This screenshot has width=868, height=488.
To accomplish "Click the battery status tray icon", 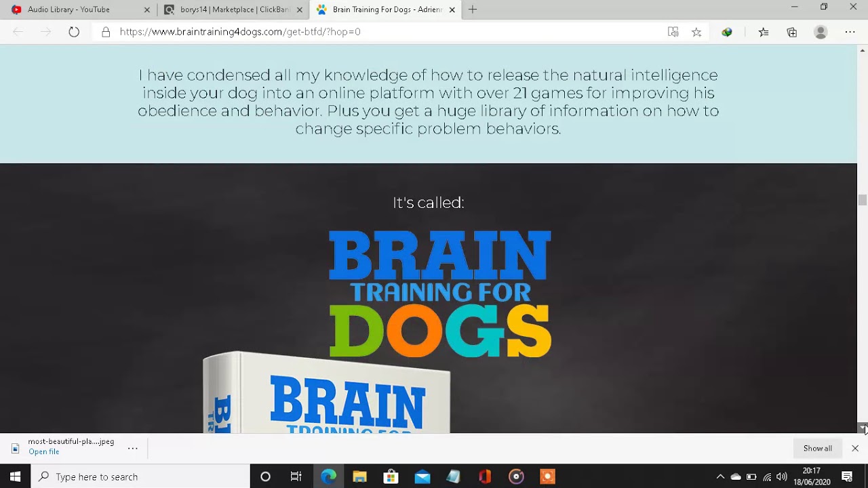I will coord(751,476).
